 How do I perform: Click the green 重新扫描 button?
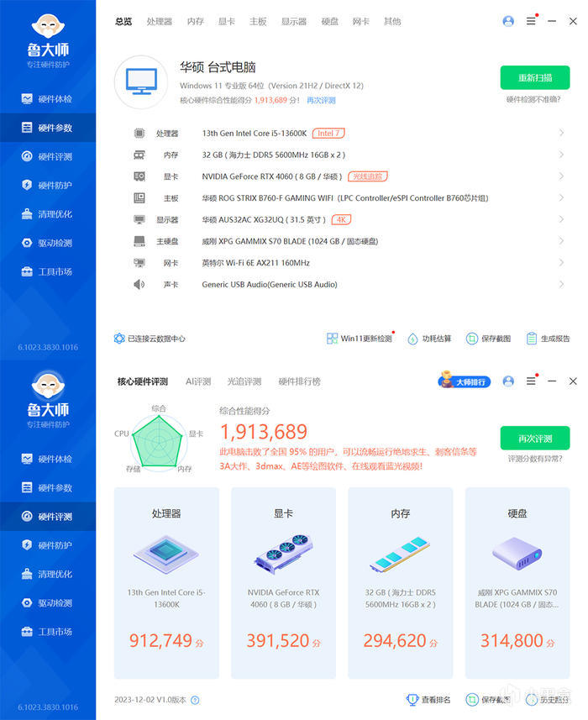pyautogui.click(x=535, y=77)
